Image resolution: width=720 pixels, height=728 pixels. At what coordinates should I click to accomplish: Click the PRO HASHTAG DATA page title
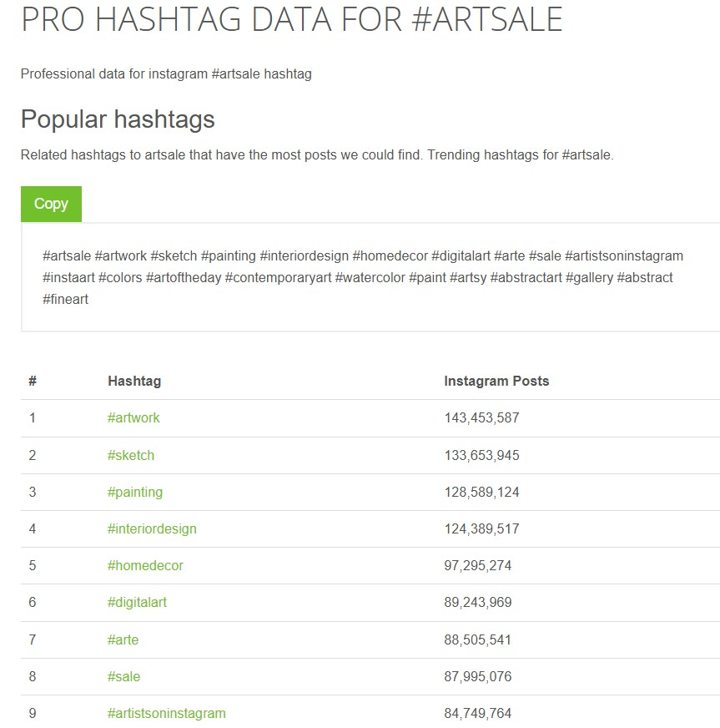pos(291,20)
